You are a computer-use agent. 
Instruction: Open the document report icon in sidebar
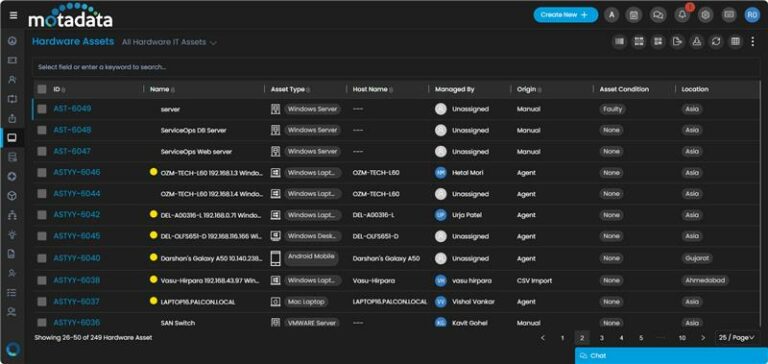point(12,254)
